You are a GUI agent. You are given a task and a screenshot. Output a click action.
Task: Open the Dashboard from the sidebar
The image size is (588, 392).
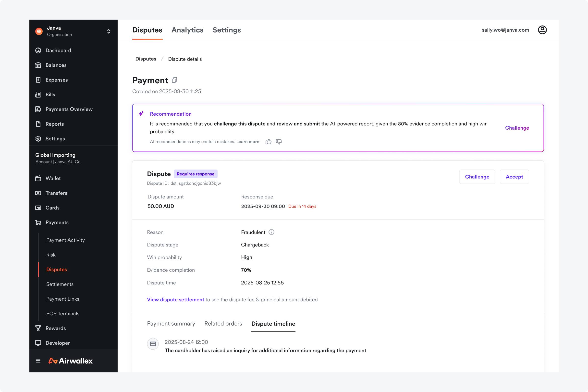pyautogui.click(x=58, y=50)
